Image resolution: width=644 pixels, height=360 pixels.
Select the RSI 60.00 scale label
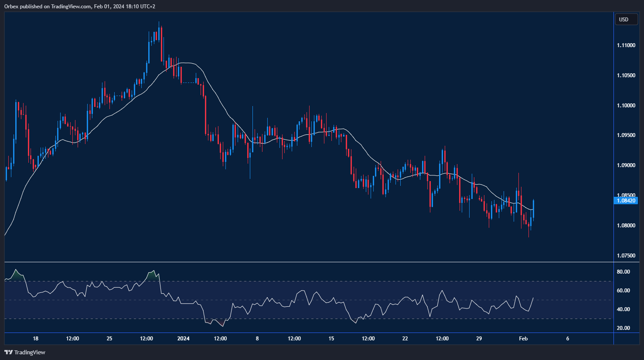[x=624, y=291]
